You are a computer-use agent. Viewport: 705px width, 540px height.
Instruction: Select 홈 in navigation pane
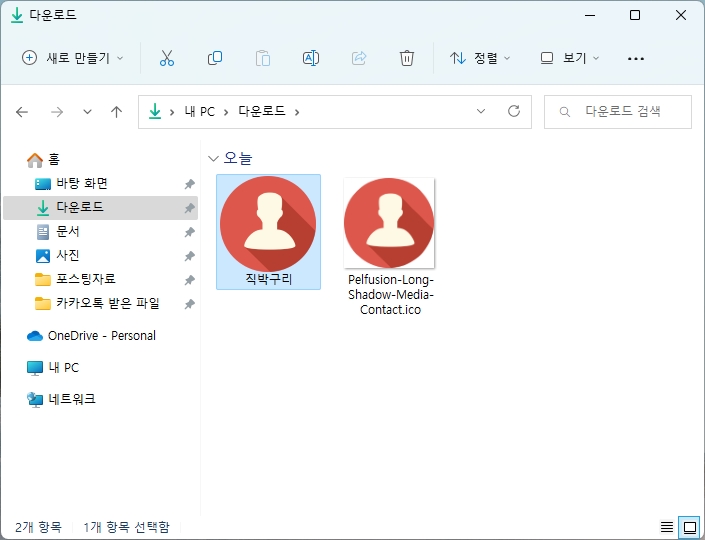pyautogui.click(x=43, y=160)
